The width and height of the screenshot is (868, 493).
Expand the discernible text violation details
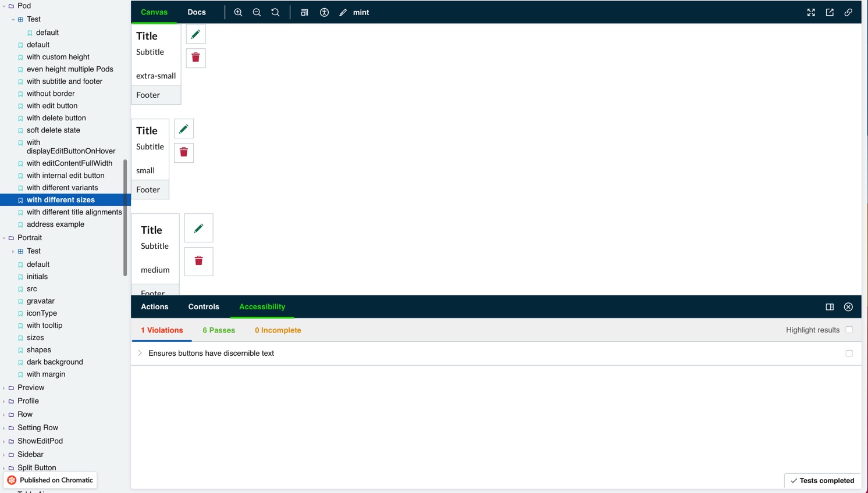[140, 353]
